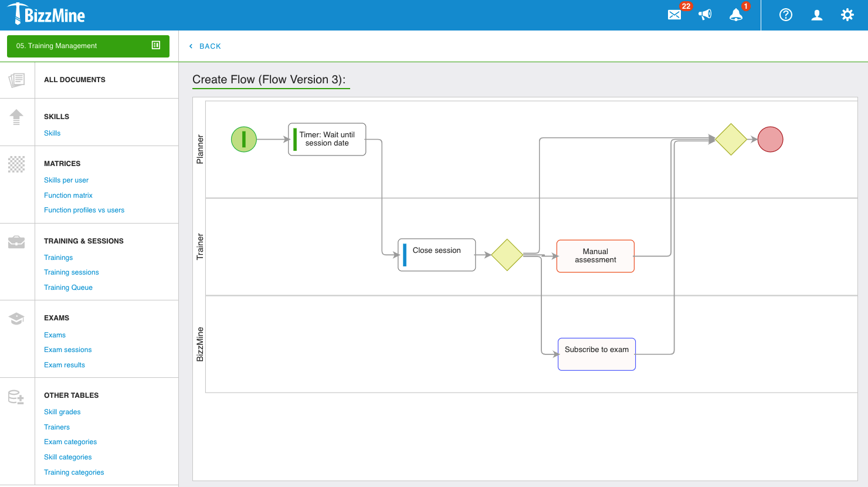The width and height of the screenshot is (868, 487).
Task: Open the 05. Training Management dropdown
Action: [82, 46]
